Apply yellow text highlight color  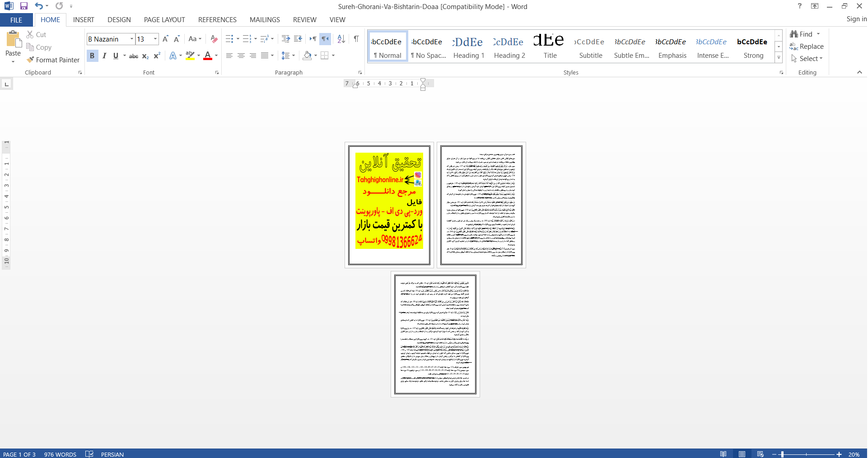tap(190, 56)
